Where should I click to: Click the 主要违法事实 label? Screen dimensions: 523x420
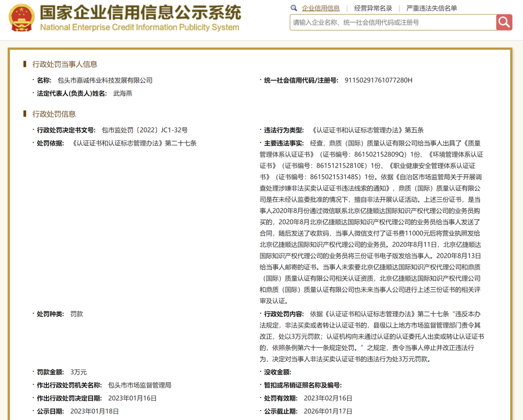[283, 143]
